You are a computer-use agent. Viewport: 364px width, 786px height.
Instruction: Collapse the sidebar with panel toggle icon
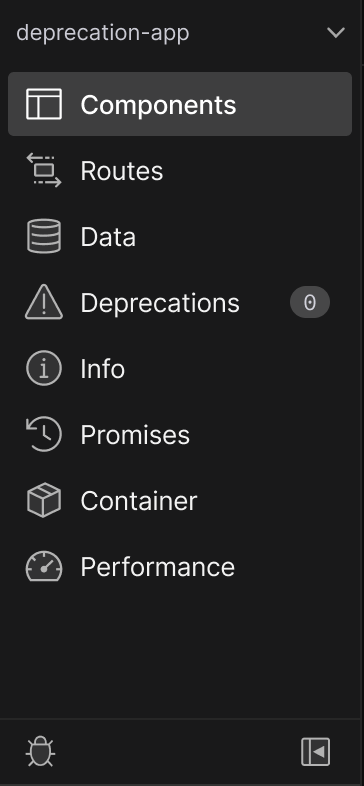pos(315,751)
